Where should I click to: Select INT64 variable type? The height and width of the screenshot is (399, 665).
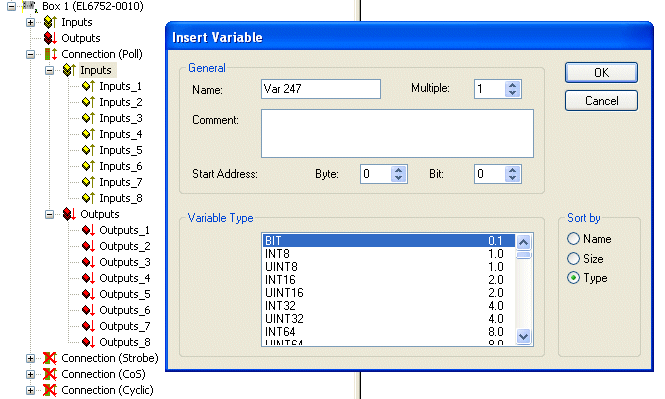[388, 332]
